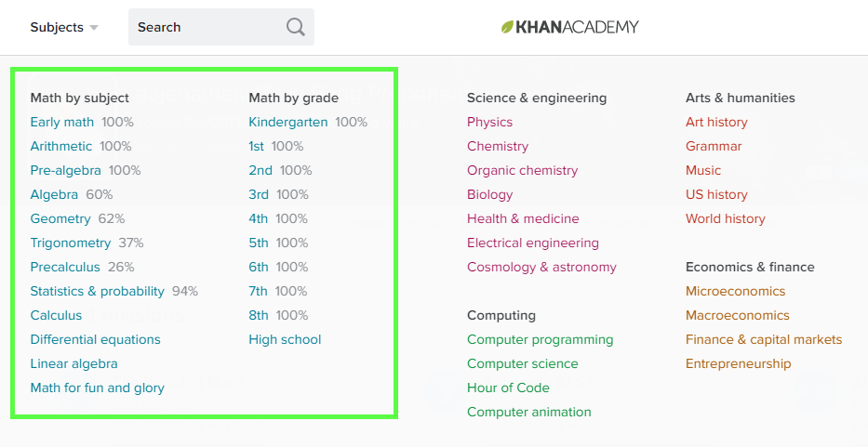Open Physics under Science & engineering
The height and width of the screenshot is (447, 868).
pos(489,122)
